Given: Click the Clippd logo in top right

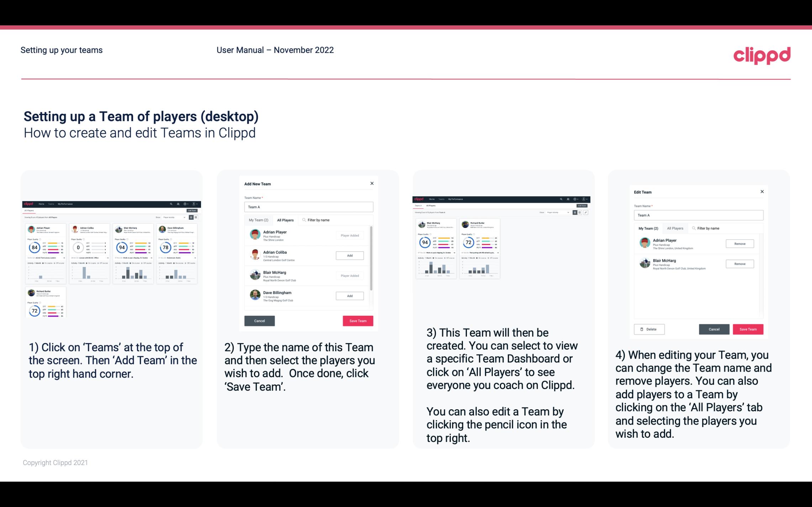Looking at the screenshot, I should click(762, 54).
